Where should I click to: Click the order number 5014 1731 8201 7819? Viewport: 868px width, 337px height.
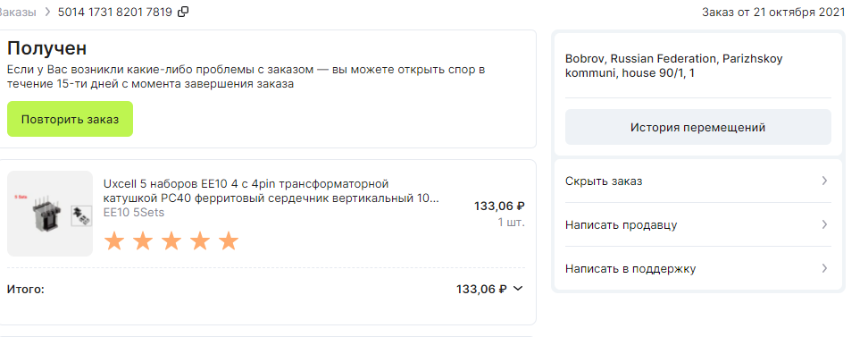click(x=115, y=12)
